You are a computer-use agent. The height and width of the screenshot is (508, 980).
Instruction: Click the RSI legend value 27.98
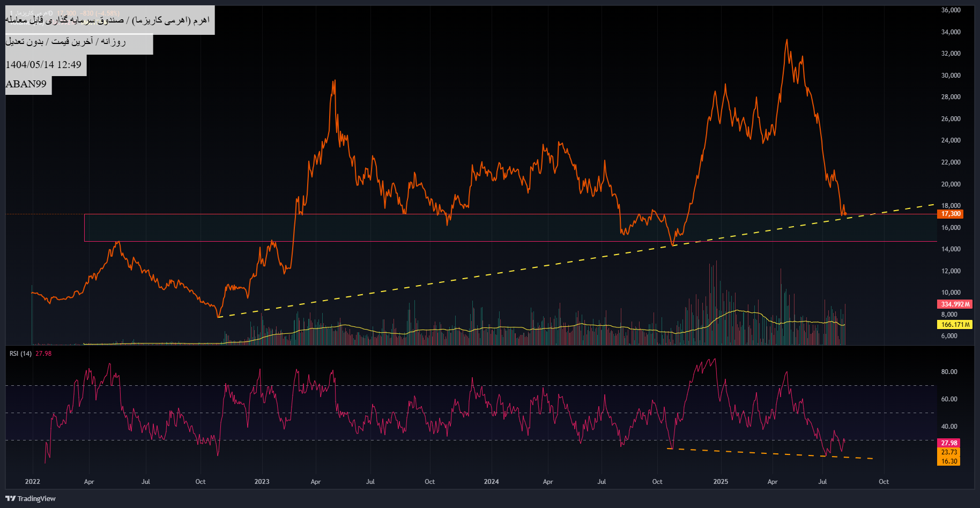coord(43,354)
